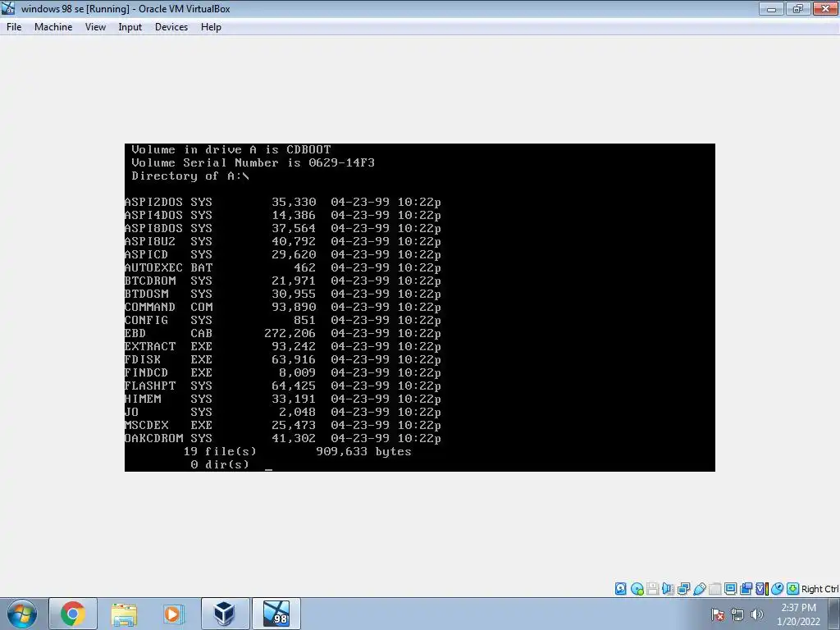Open Windows Media Player from taskbar
This screenshot has height=630, width=840.
173,614
